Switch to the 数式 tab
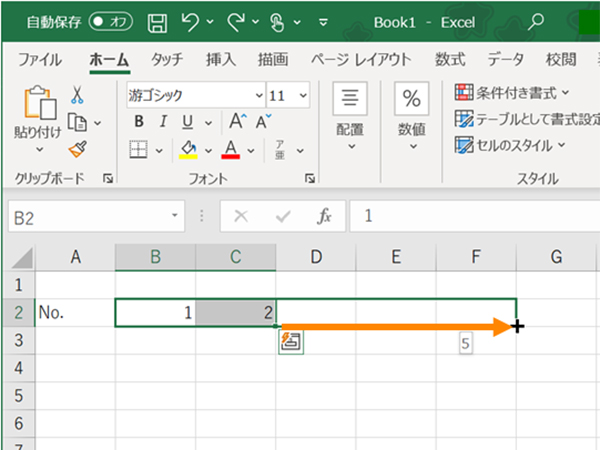600x450 pixels. [449, 59]
